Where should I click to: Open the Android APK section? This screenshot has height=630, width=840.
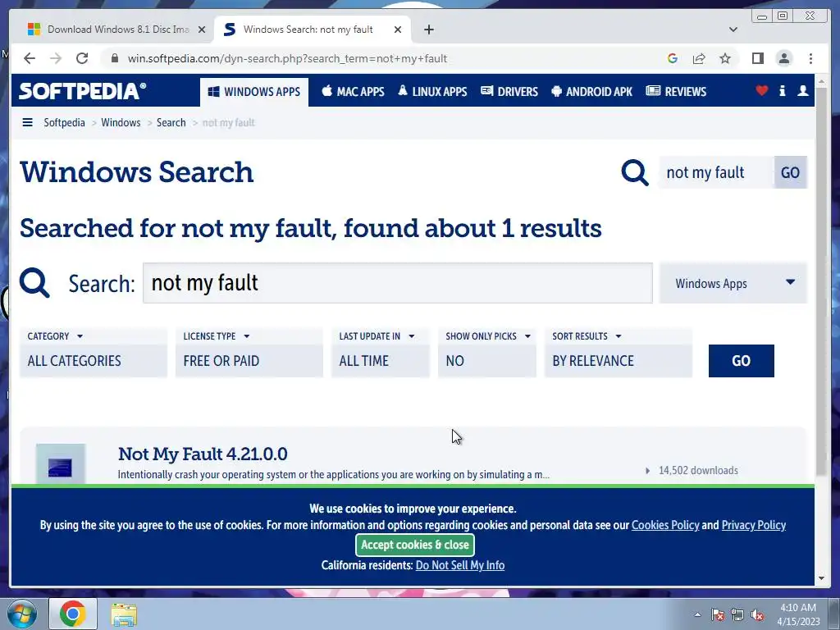pos(591,92)
